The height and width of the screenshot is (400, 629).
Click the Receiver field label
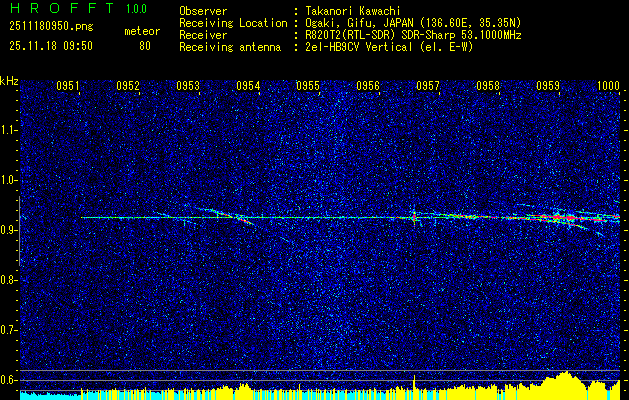[x=203, y=35]
